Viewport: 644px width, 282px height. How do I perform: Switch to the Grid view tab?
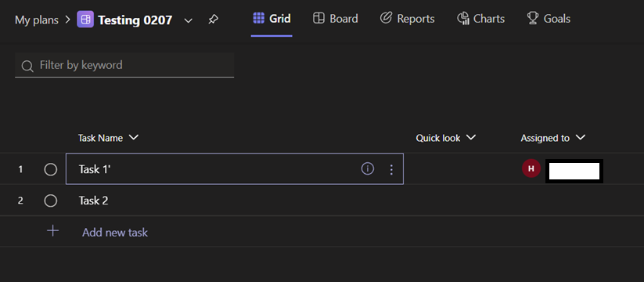(x=272, y=19)
